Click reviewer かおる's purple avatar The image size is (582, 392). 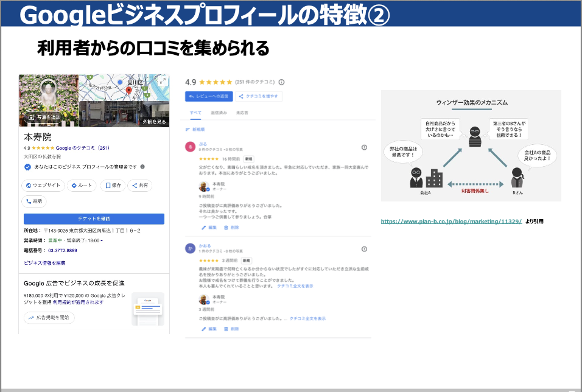pyautogui.click(x=191, y=248)
